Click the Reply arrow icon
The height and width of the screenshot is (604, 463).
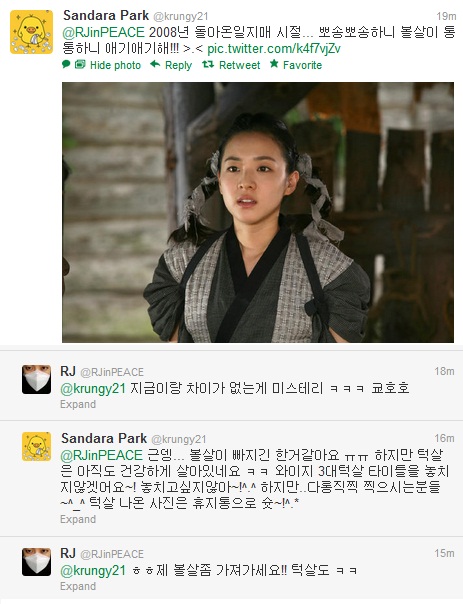coord(155,64)
